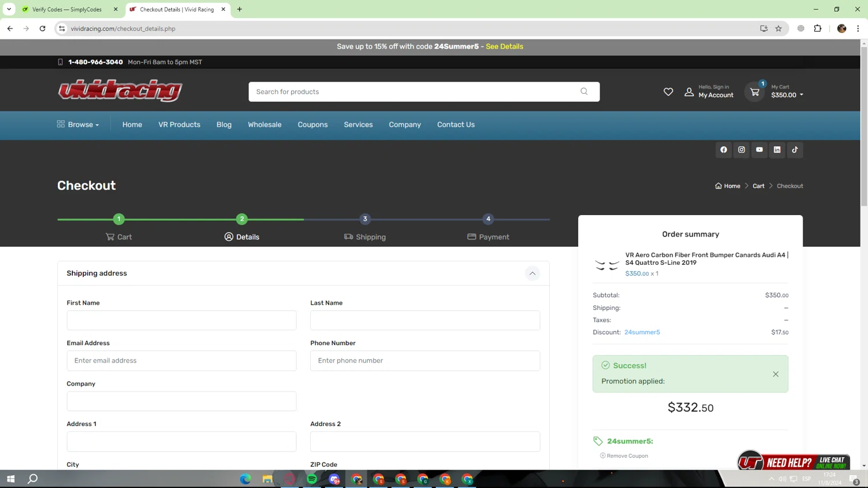Open the product title link in Order summary
Screen dimensions: 868x488
707,258
